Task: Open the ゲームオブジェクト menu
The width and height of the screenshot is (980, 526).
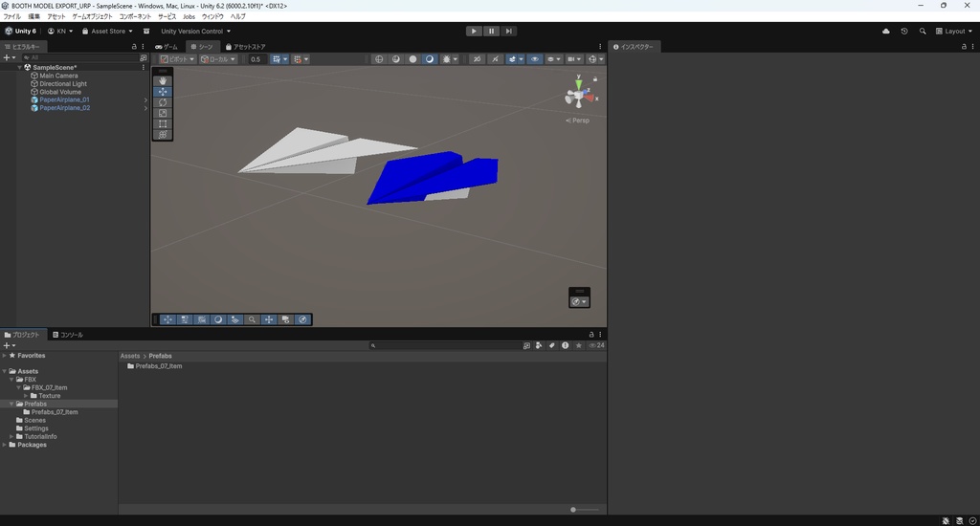Action: (x=92, y=17)
